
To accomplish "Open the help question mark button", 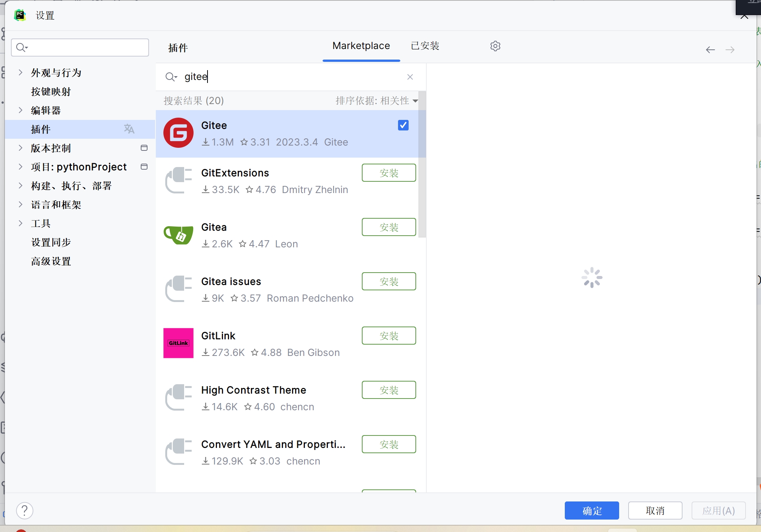I will 25,511.
